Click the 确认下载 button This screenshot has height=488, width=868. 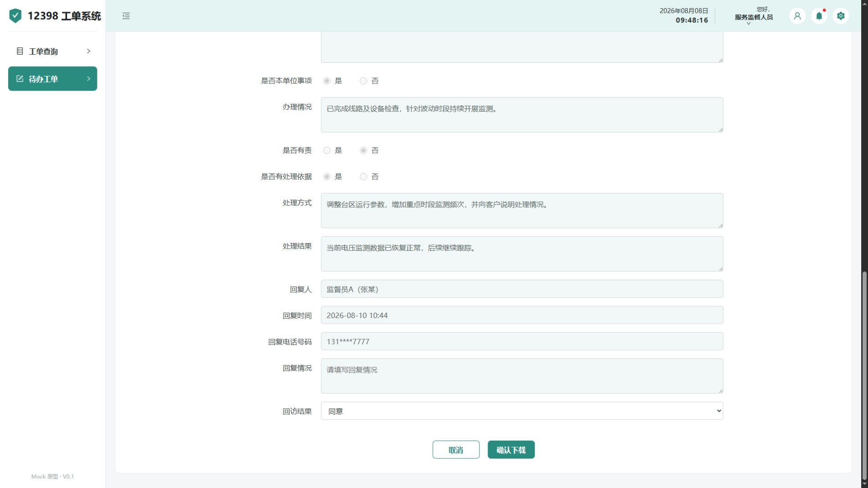(511, 450)
